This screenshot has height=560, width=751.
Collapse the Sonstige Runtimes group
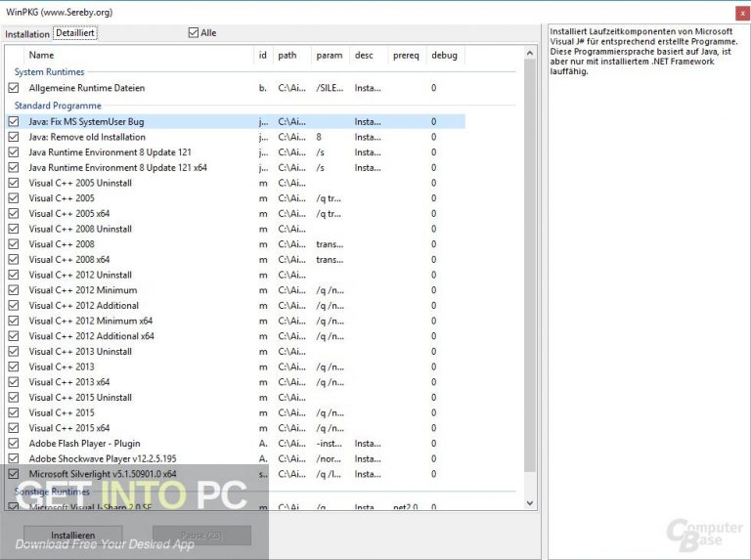click(52, 492)
